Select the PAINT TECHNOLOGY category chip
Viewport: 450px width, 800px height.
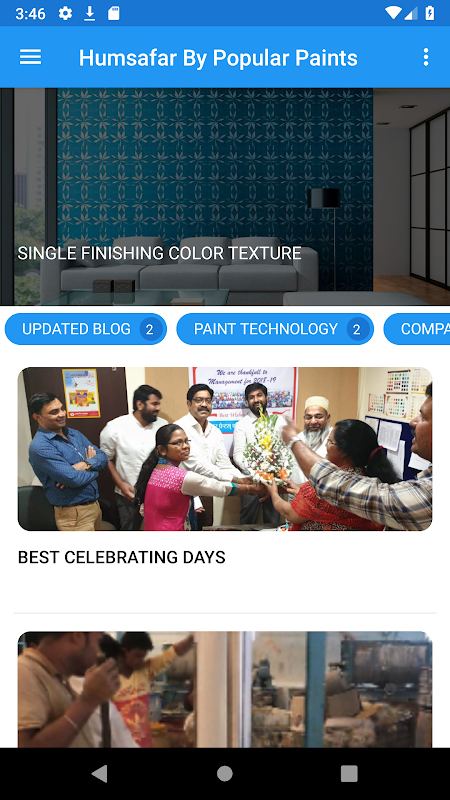click(275, 329)
